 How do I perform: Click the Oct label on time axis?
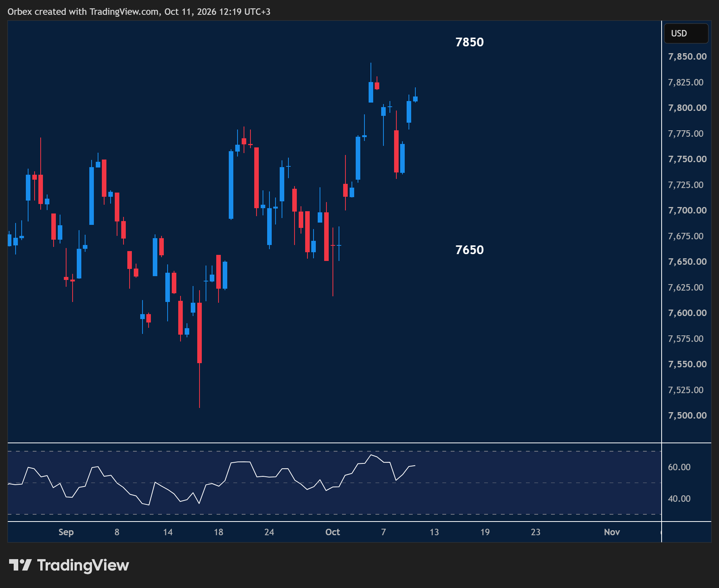click(x=333, y=532)
